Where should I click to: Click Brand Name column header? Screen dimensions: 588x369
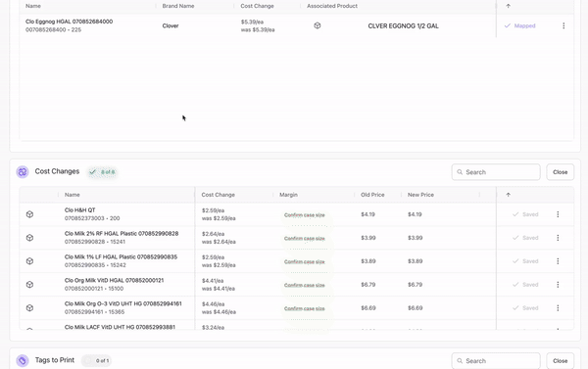[x=178, y=6]
